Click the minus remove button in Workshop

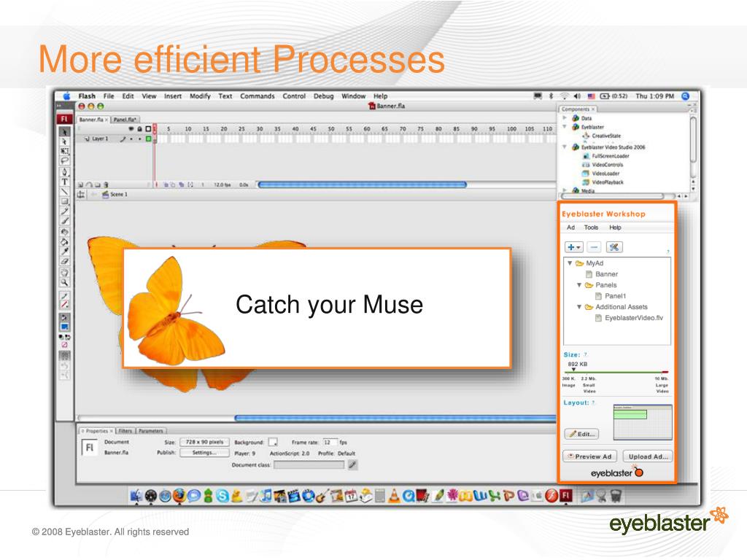(594, 247)
